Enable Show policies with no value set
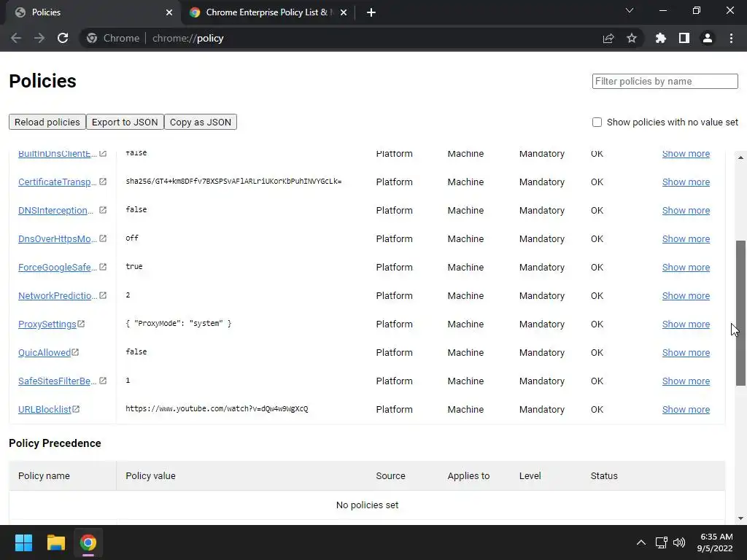The image size is (747, 560). 597,122
